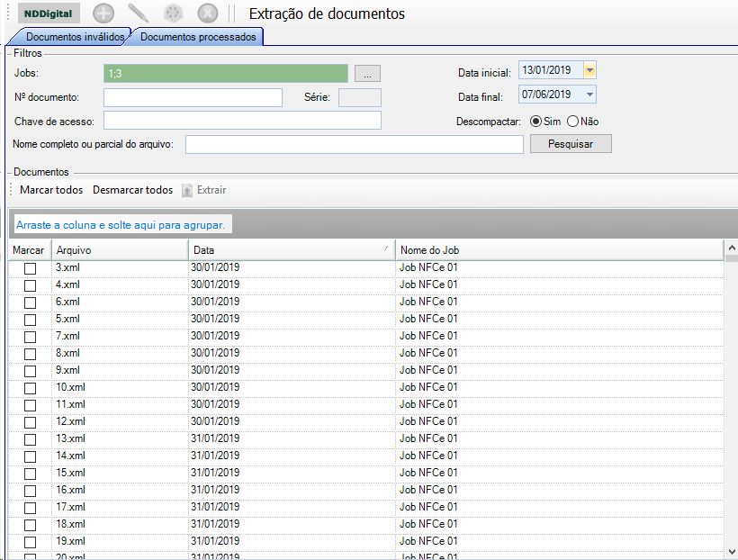Choose Não radio option for Descompactar

coord(572,122)
